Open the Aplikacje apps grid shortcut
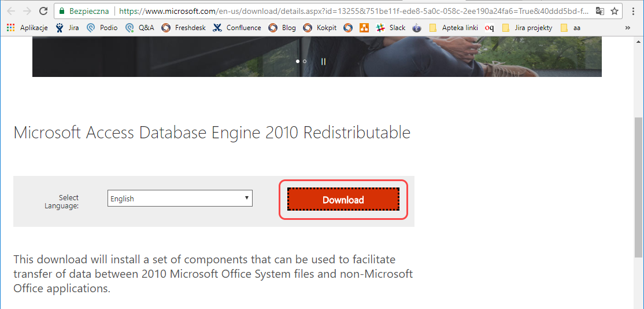The image size is (644, 309). tap(27, 27)
